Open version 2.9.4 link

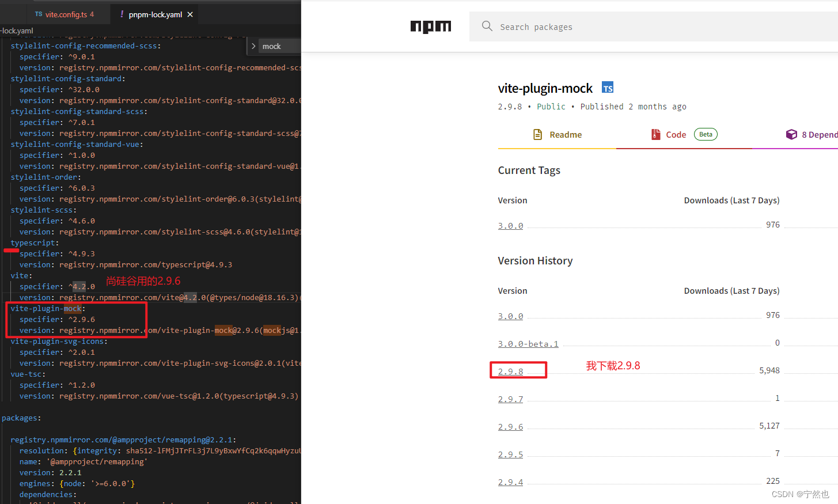[510, 482]
